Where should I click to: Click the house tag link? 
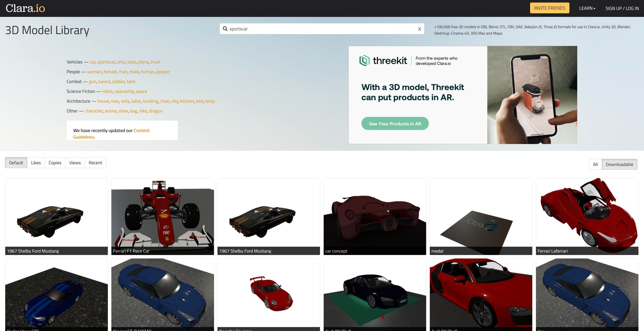tap(103, 101)
